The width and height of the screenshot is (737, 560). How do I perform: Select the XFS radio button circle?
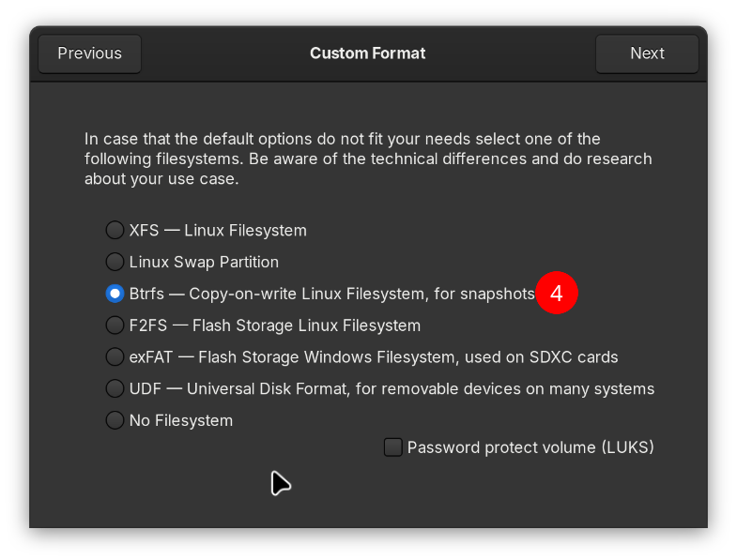coord(115,230)
